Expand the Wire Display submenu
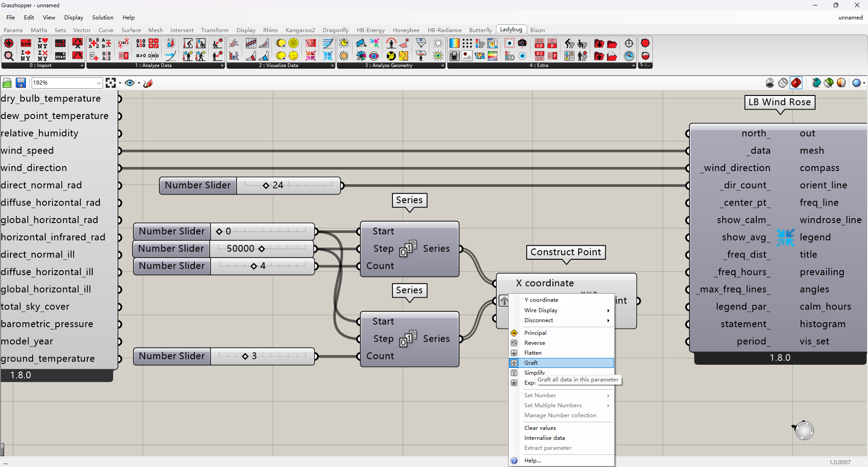The height and width of the screenshot is (467, 868). 561,310
